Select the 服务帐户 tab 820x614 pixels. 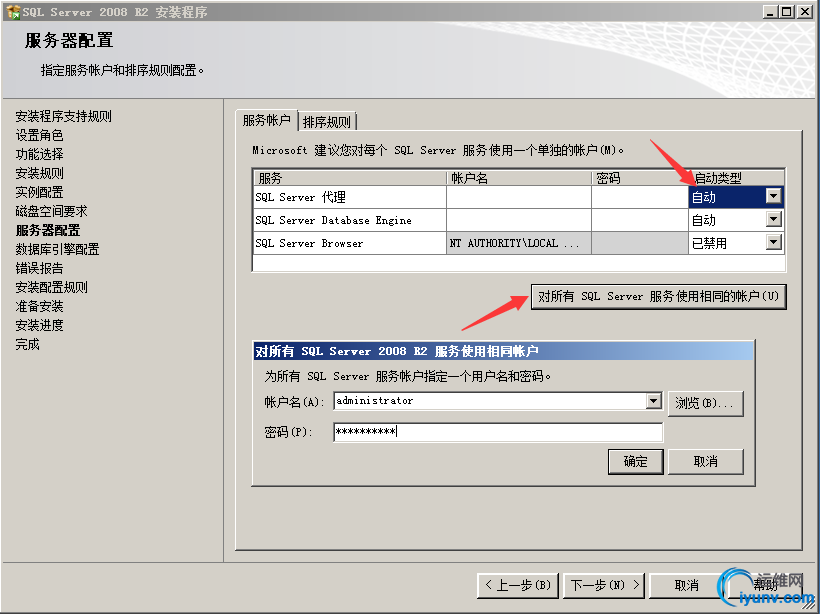[266, 120]
